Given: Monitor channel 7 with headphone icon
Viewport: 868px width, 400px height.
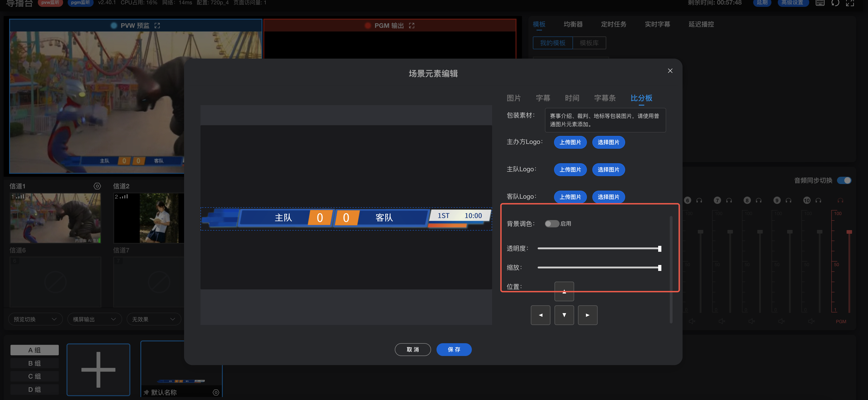Looking at the screenshot, I should pos(729,200).
